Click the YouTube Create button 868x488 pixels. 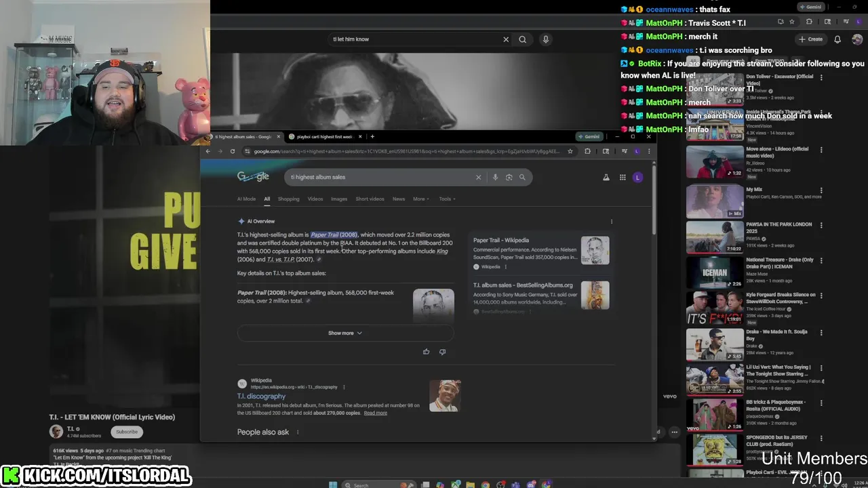pos(811,39)
